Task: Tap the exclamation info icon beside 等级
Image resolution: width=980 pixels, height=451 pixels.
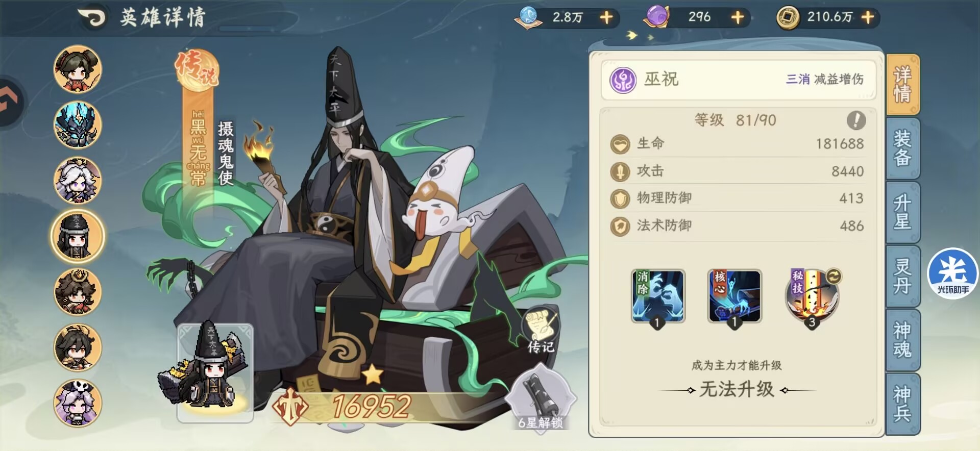Action: coord(856,120)
